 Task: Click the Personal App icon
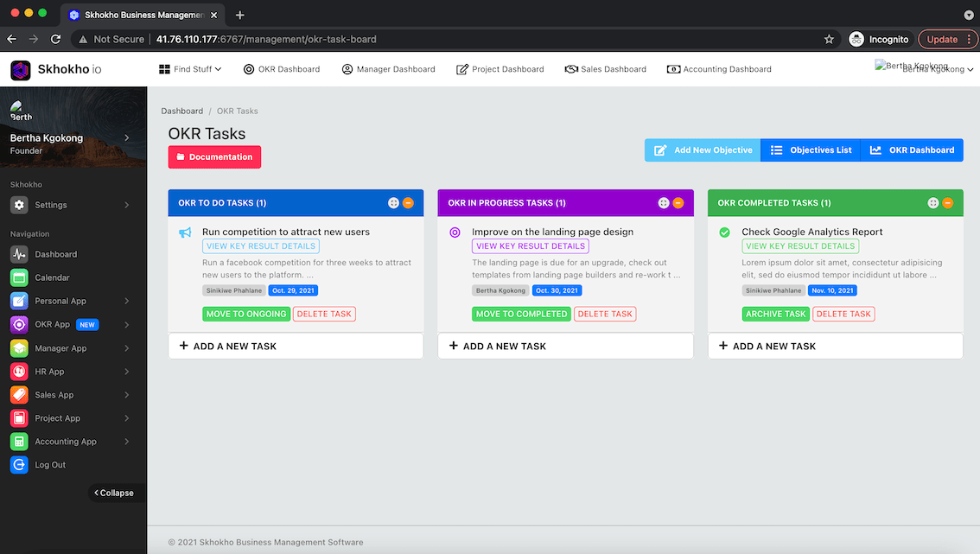tap(19, 302)
